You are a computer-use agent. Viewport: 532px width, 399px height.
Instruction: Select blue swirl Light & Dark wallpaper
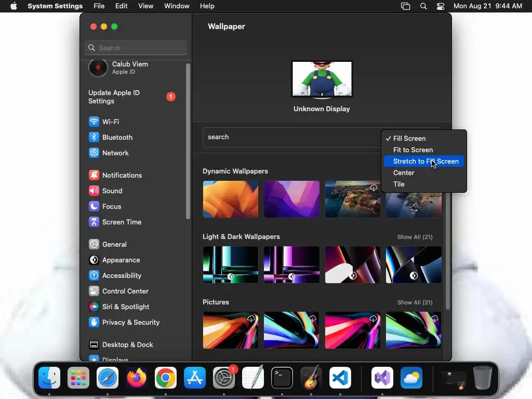414,264
